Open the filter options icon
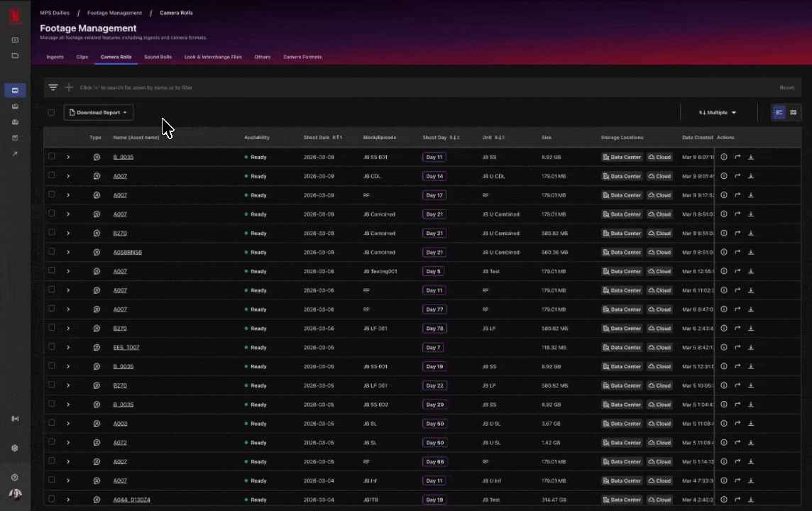 click(53, 87)
